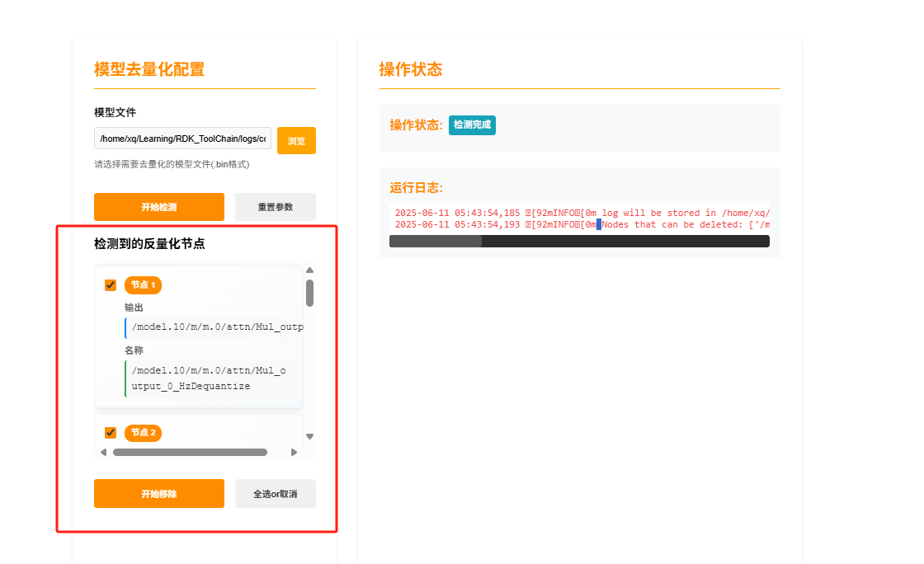Click the 操作状态 panel heading

411,69
